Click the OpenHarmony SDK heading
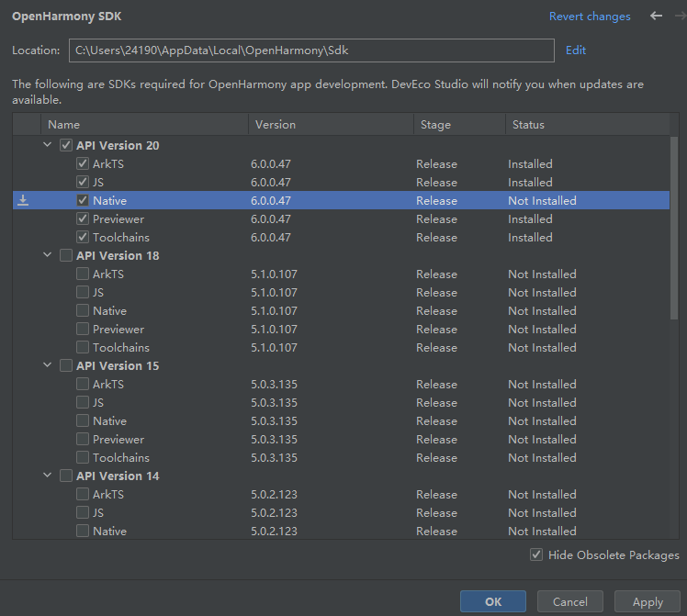 pos(67,17)
